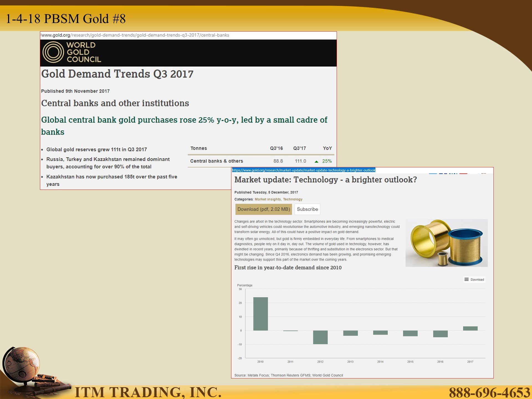Click the 2013 bar in chart
This screenshot has height=399, width=532.
coord(350,333)
